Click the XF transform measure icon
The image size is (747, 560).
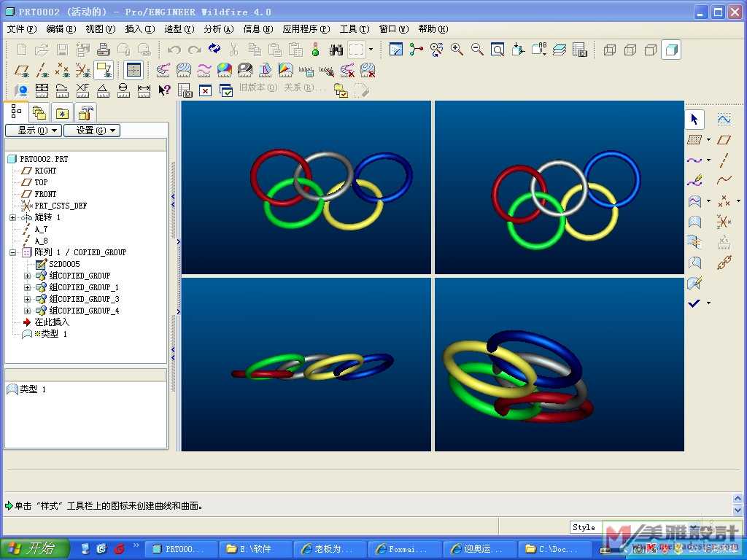82,90
